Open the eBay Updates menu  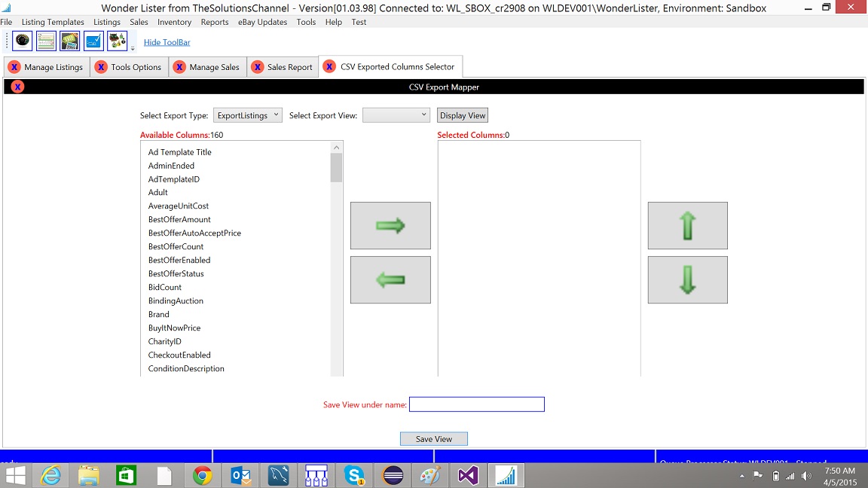[x=262, y=22]
